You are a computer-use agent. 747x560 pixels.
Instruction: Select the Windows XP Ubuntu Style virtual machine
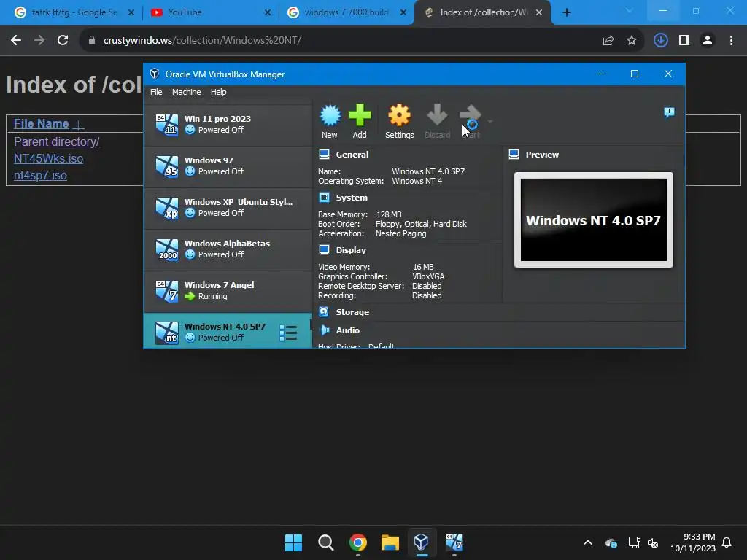228,208
